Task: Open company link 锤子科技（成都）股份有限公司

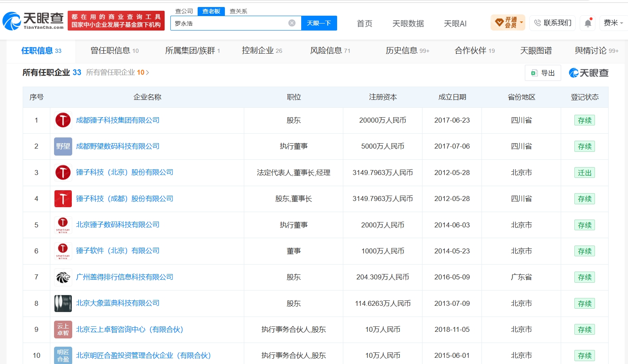Action: pos(125,199)
